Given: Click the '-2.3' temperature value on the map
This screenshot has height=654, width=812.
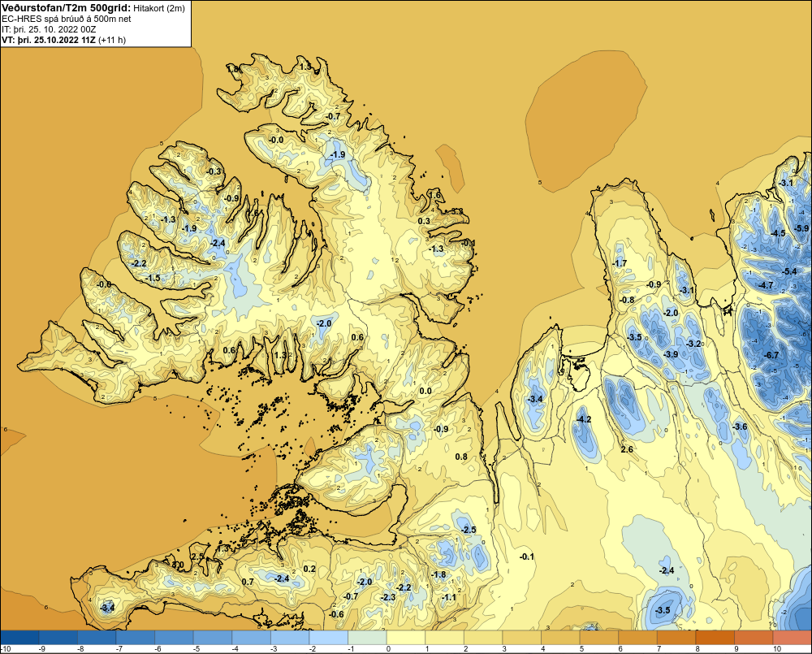Looking at the screenshot, I should (x=388, y=597).
